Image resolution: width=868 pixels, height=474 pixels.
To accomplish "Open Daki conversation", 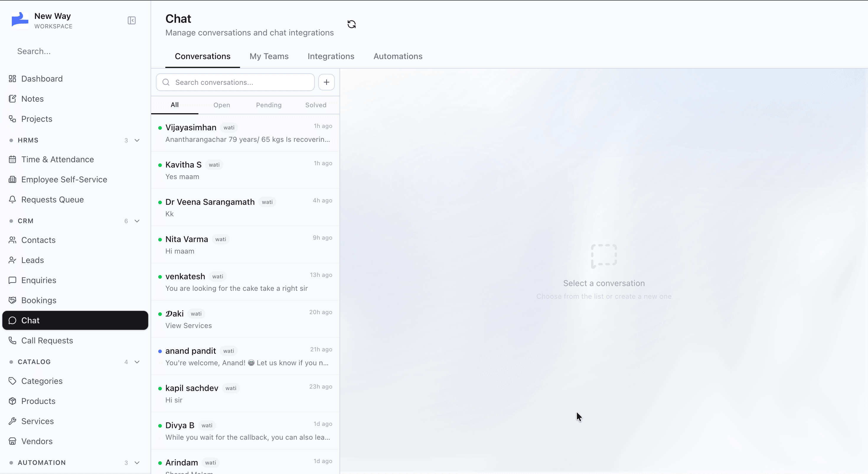I will point(245,319).
